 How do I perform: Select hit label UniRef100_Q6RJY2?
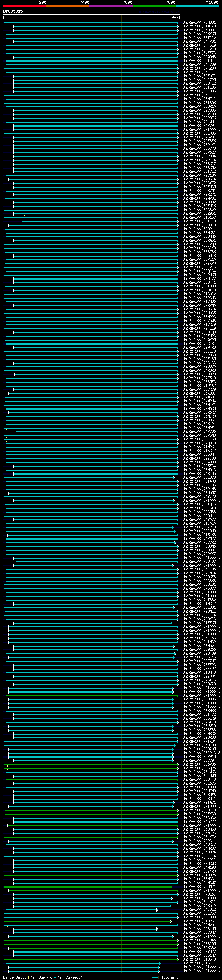(199, 145)
